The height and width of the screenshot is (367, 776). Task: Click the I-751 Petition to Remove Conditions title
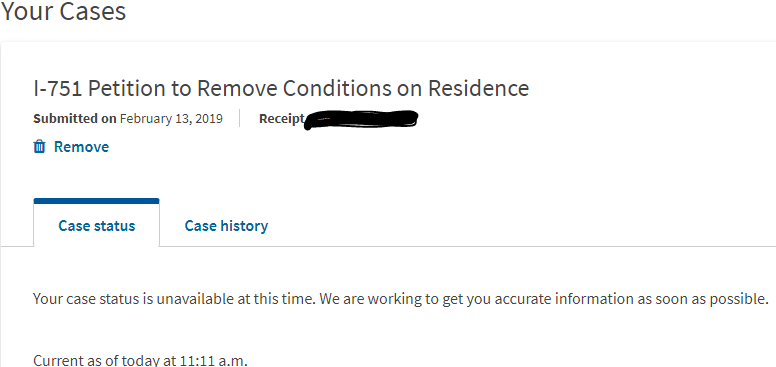coord(281,89)
